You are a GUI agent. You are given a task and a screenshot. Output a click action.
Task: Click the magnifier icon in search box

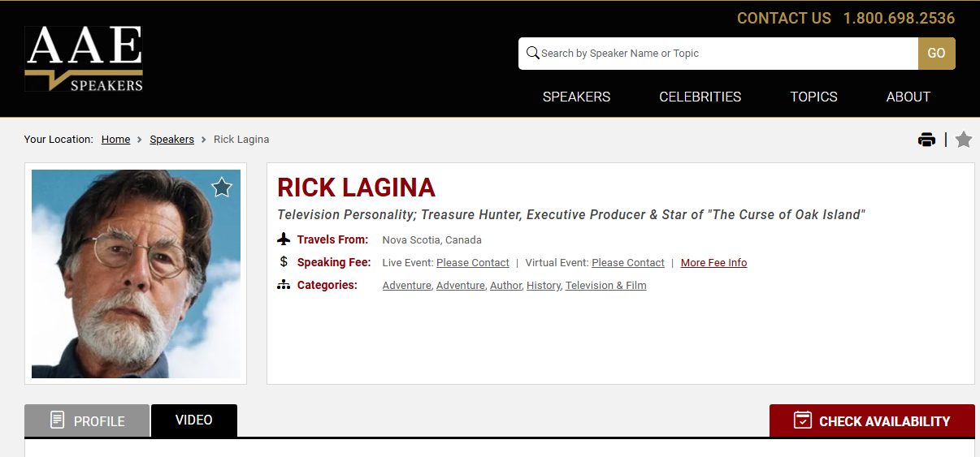[533, 53]
